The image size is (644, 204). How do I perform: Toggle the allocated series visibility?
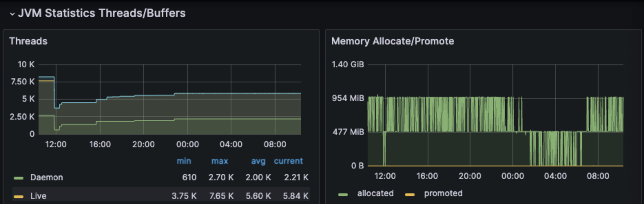[375, 193]
